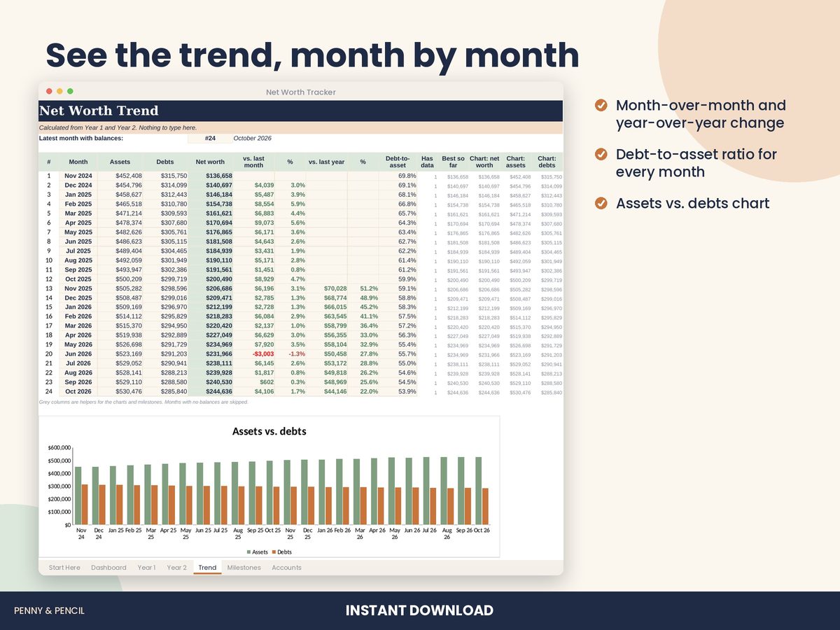Viewport: 840px width, 630px height.
Task: Click the Month column header
Action: 78,162
